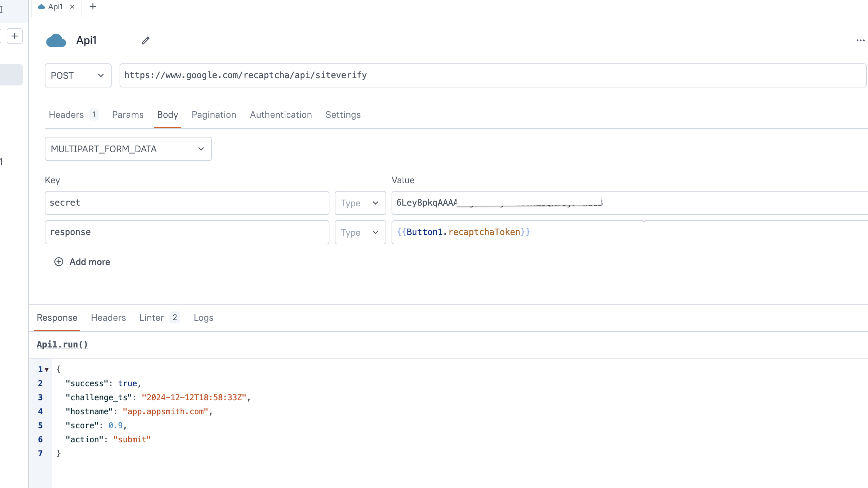
Task: Click the Api1.run() link
Action: [x=62, y=344]
